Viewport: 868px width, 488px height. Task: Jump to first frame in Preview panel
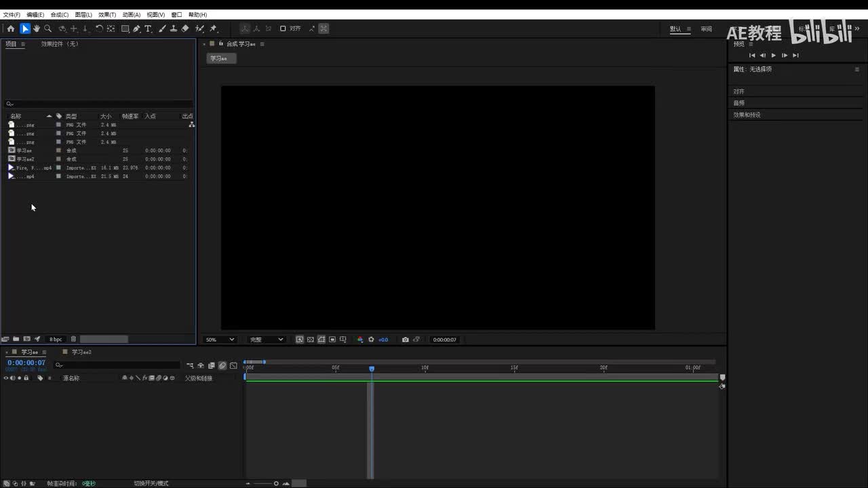click(752, 56)
